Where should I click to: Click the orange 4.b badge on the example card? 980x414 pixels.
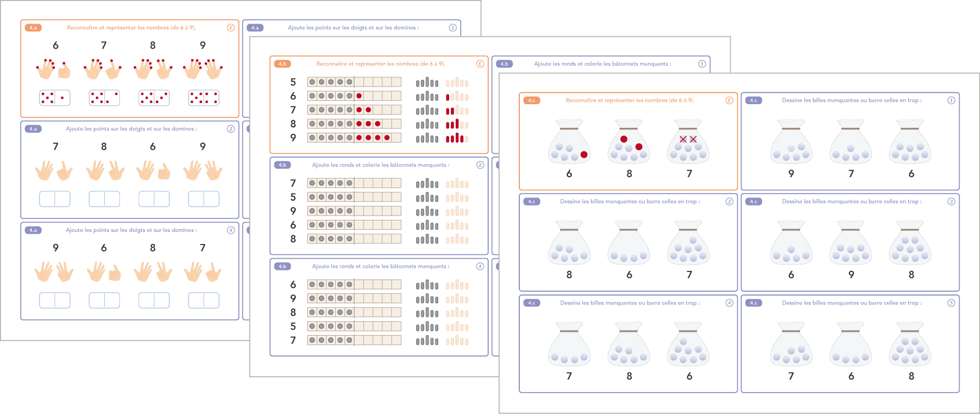(283, 64)
